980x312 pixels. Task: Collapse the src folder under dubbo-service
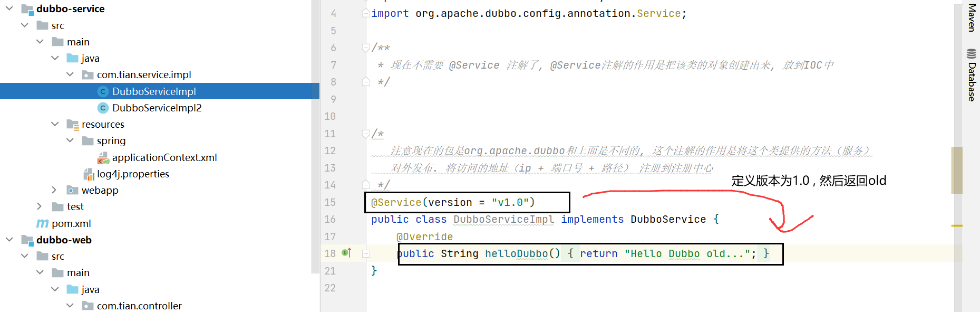(x=24, y=25)
